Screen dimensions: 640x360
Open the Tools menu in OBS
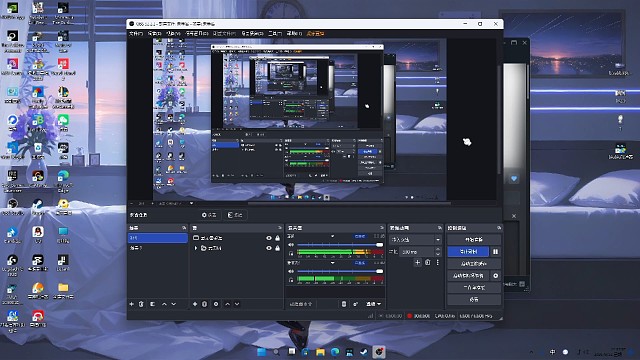click(275, 33)
